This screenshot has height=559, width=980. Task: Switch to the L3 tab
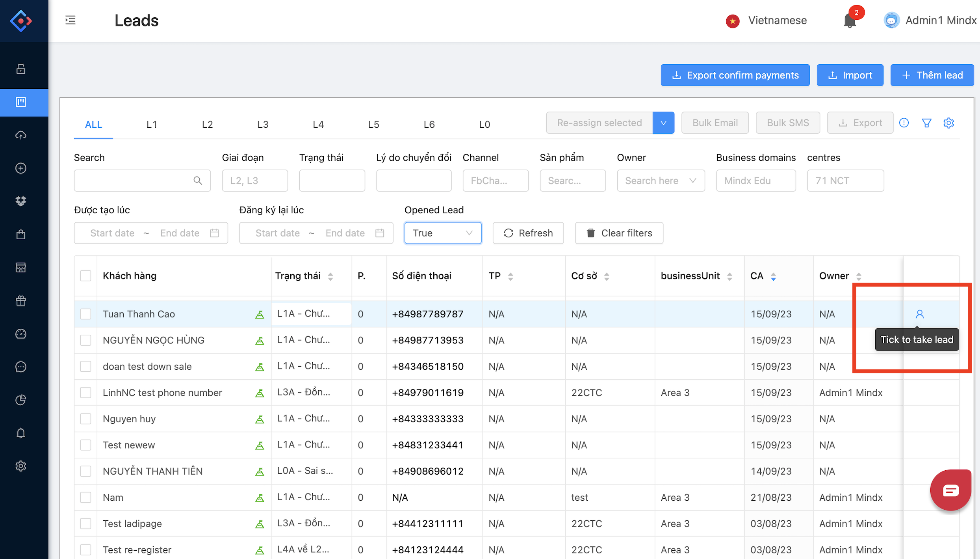(x=263, y=125)
